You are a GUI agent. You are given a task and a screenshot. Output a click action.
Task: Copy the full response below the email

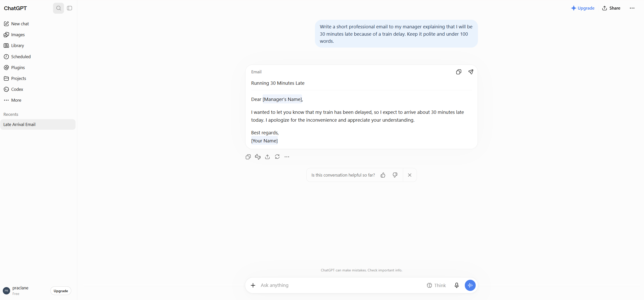(x=248, y=157)
